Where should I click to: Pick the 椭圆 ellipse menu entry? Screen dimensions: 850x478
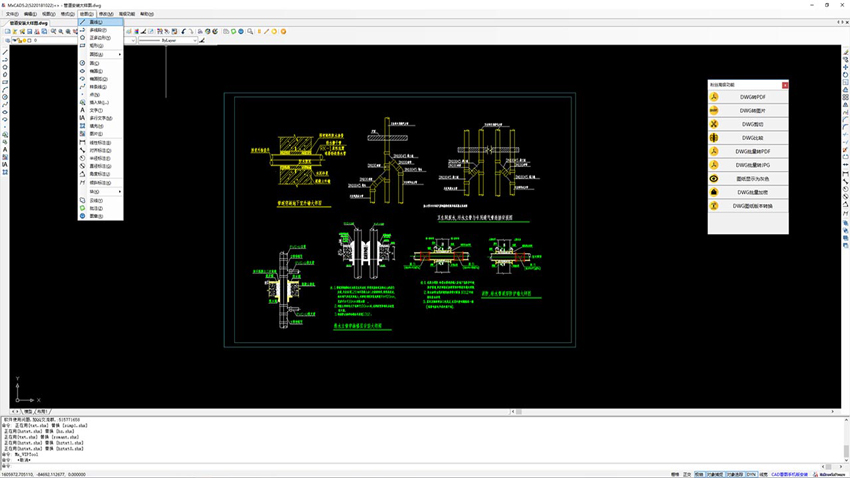100,71
